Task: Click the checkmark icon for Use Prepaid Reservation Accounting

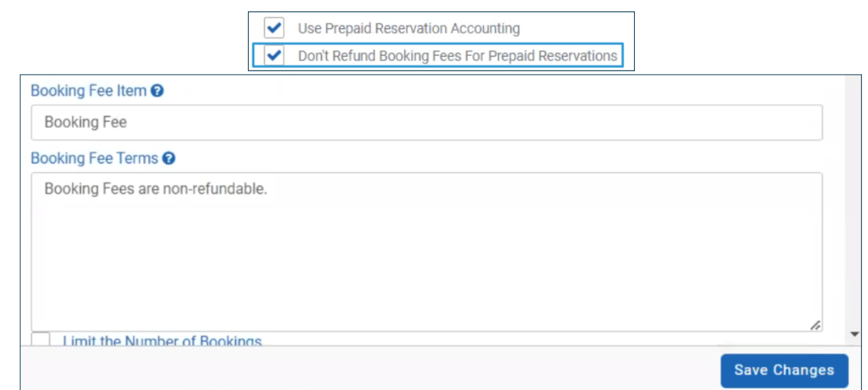Action: [273, 28]
